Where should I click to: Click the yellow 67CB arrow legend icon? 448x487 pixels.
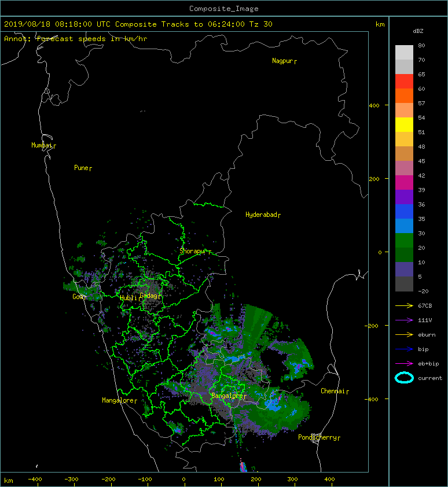point(404,306)
